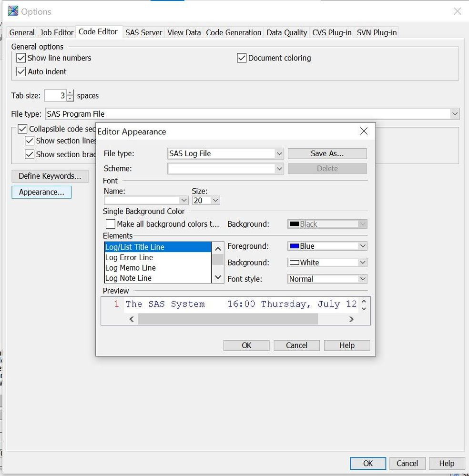Viewport: 469px width, 476px height.
Task: Cancel the Editor Appearance dialog
Action: 296,345
